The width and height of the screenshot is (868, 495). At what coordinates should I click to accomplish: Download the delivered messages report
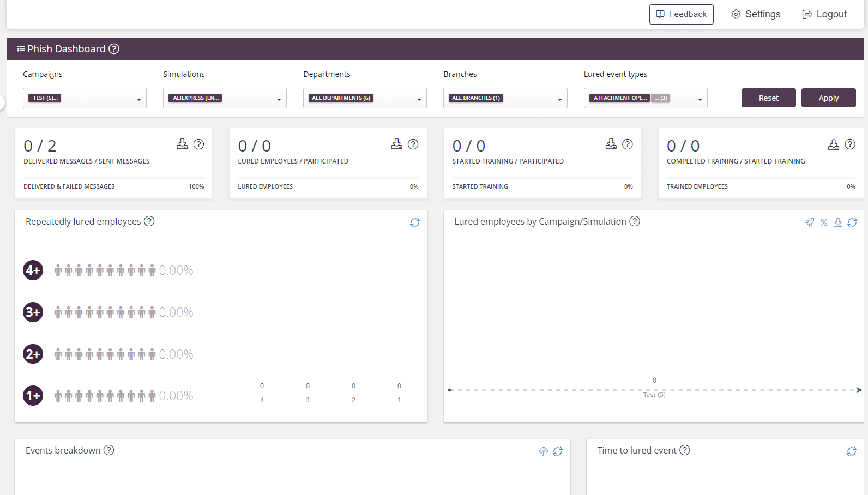point(182,144)
